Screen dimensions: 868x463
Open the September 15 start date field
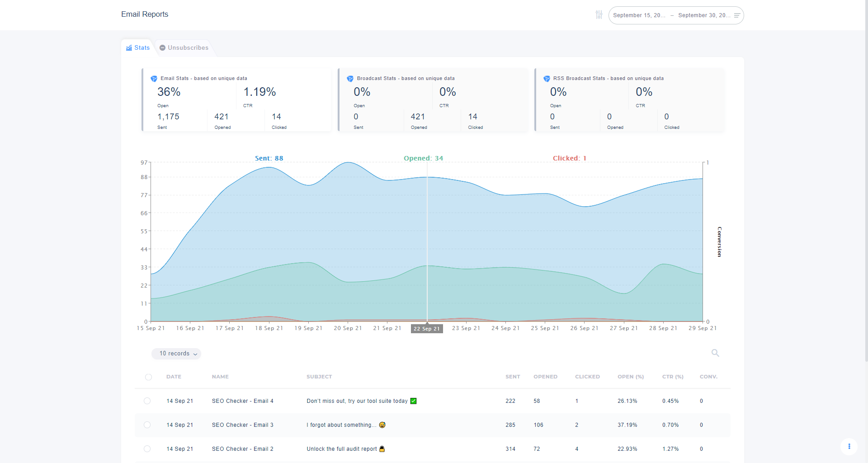tap(639, 15)
